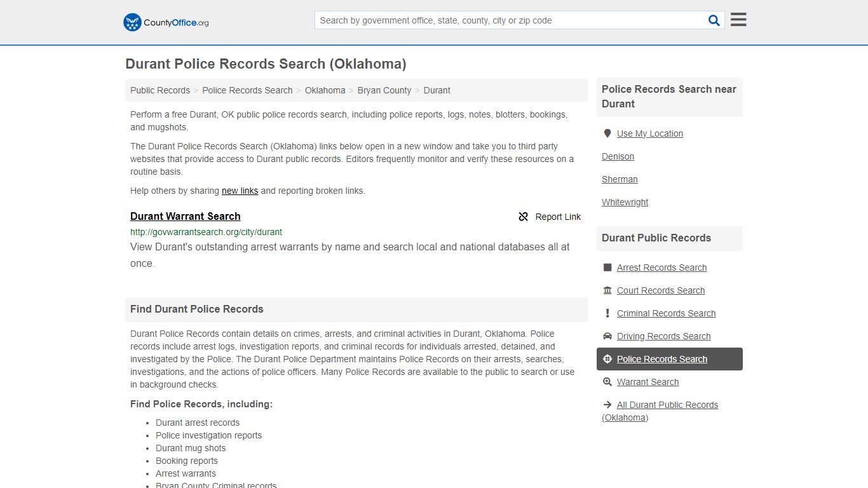Open Driving Records Search link
Screen dimensions: 868x488
pos(663,336)
